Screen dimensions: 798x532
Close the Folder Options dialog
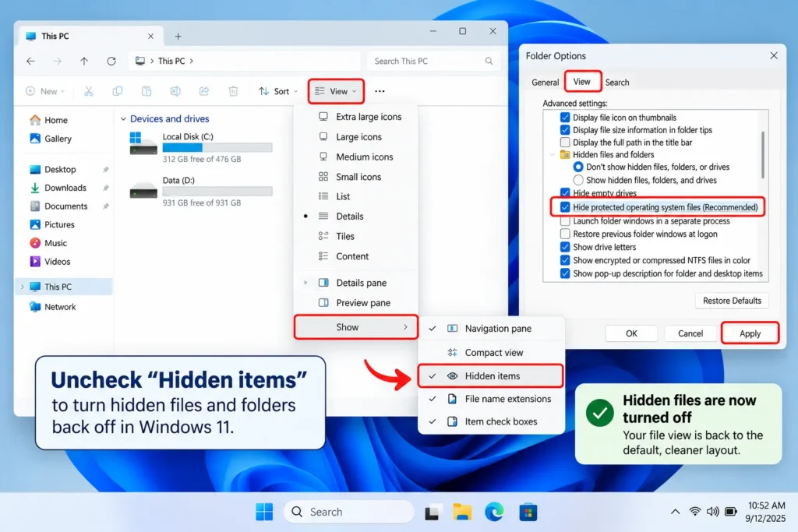coord(774,55)
